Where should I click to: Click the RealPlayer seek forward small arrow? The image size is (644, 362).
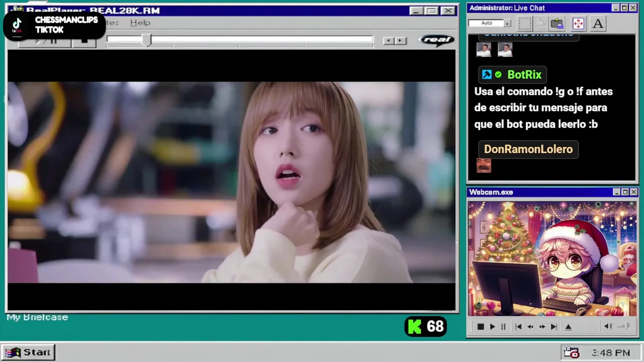click(400, 41)
